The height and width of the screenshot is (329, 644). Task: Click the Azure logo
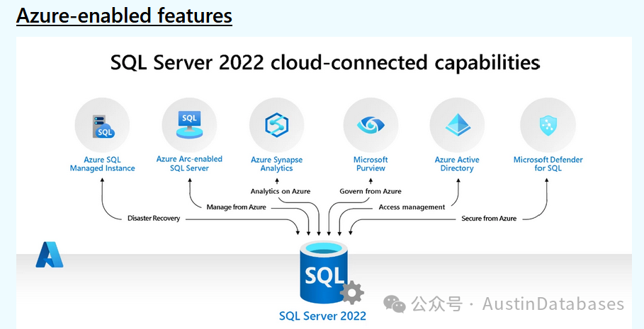(x=50, y=255)
